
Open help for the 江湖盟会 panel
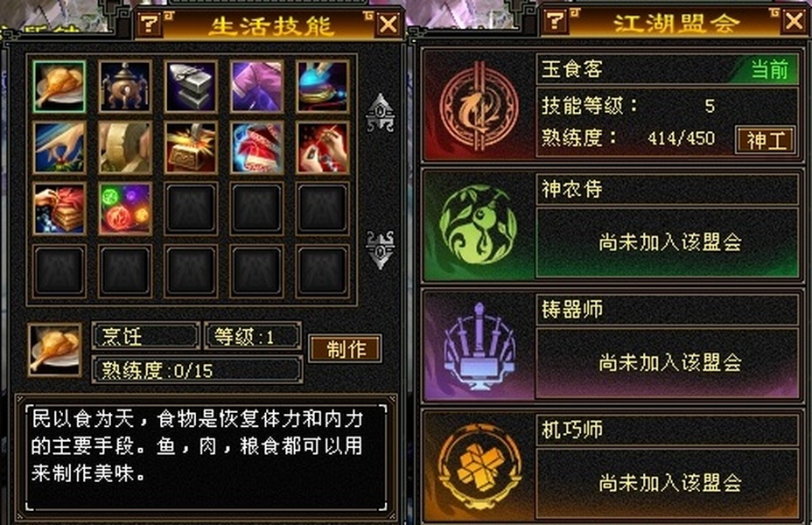click(556, 21)
